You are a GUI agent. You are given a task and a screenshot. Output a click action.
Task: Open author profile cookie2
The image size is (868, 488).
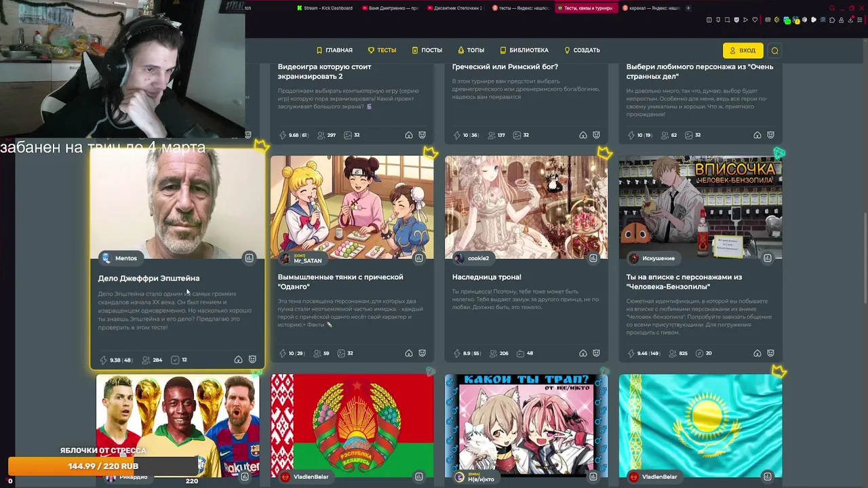click(x=473, y=258)
